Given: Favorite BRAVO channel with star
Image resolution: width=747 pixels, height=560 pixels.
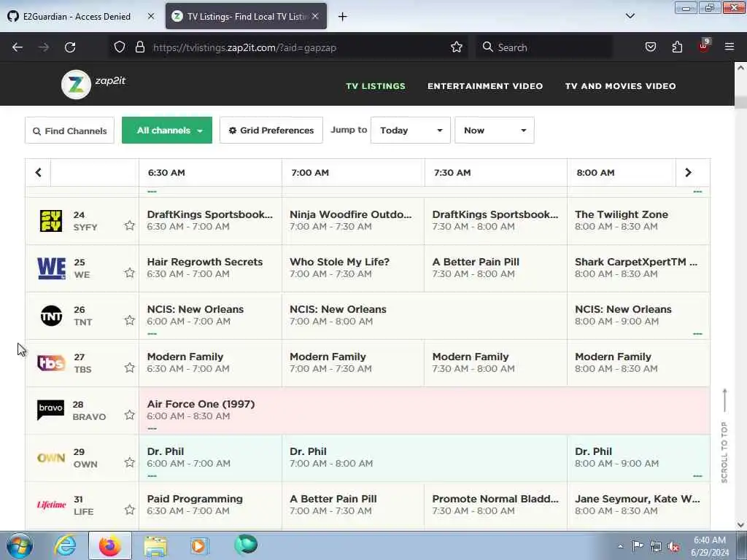Looking at the screenshot, I should 129,415.
